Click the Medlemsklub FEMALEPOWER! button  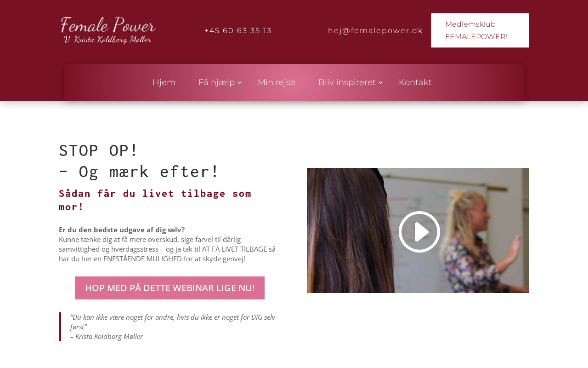(480, 30)
